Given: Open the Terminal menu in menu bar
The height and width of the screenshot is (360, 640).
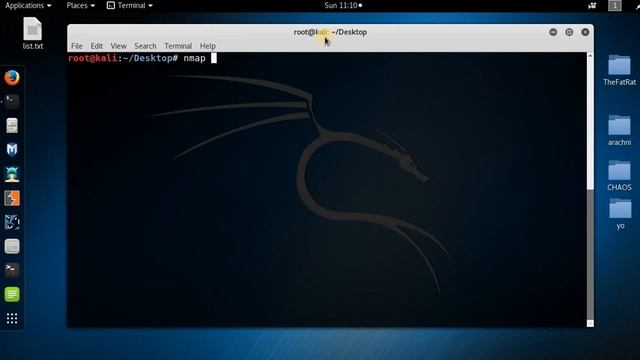Looking at the screenshot, I should coord(178,46).
